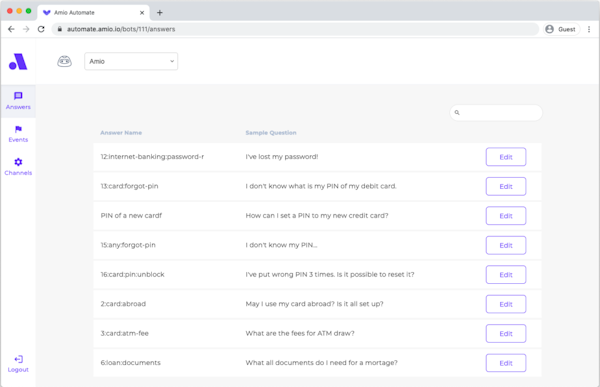Screen dimensions: 600x387
Task: Click the bot avatar icon
Action: [64, 61]
